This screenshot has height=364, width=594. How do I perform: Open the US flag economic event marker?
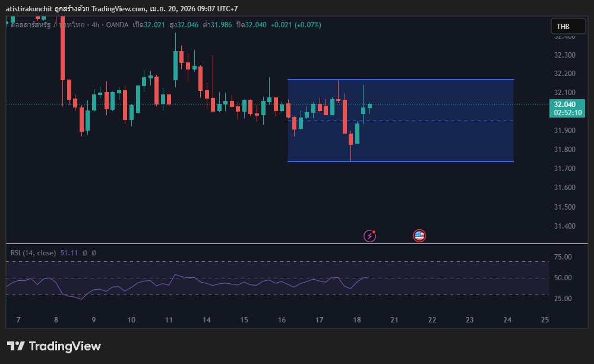click(x=419, y=236)
